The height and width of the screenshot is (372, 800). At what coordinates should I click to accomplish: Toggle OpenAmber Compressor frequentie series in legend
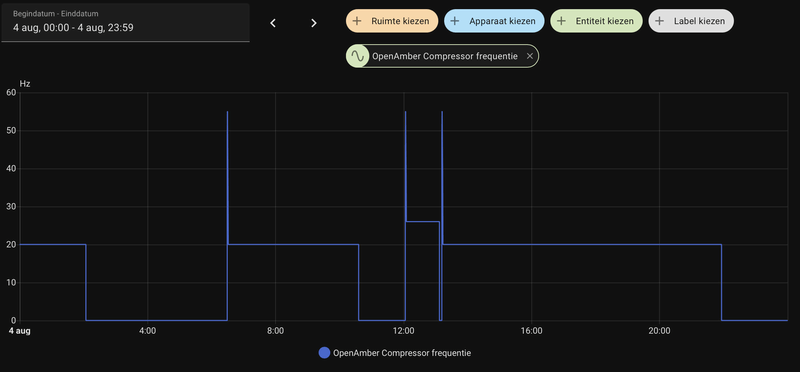pyautogui.click(x=394, y=353)
